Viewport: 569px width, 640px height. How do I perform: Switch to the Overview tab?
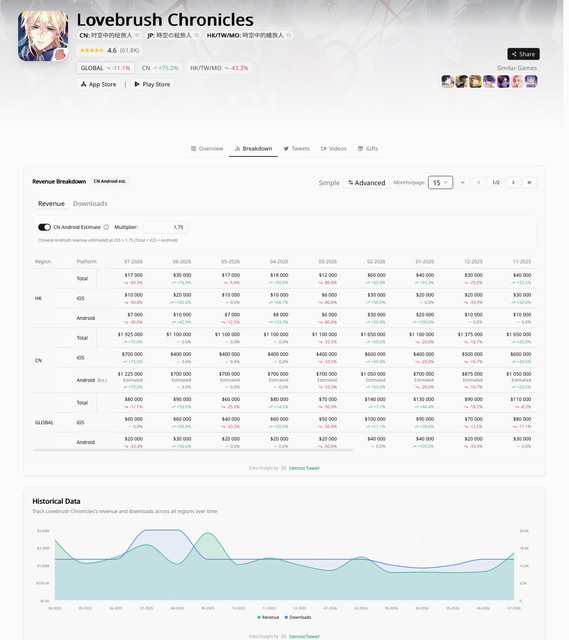(x=207, y=149)
